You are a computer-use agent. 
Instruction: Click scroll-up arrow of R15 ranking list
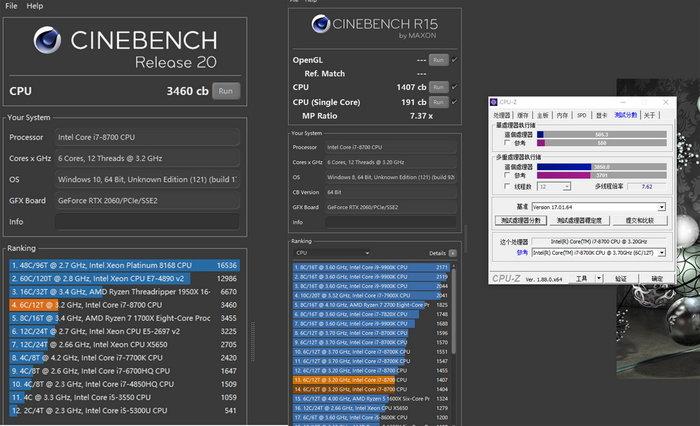click(454, 266)
